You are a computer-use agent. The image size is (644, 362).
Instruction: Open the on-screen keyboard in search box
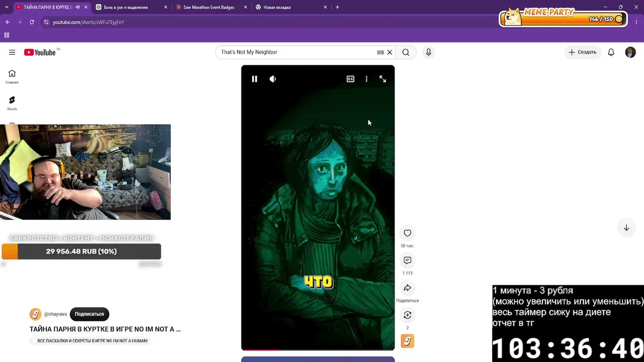[x=380, y=52]
